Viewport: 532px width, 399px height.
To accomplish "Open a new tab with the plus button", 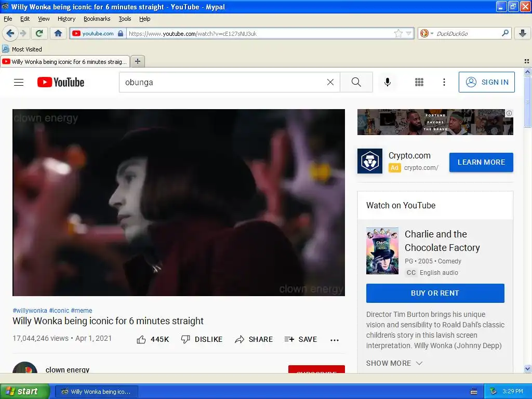I will click(x=137, y=61).
